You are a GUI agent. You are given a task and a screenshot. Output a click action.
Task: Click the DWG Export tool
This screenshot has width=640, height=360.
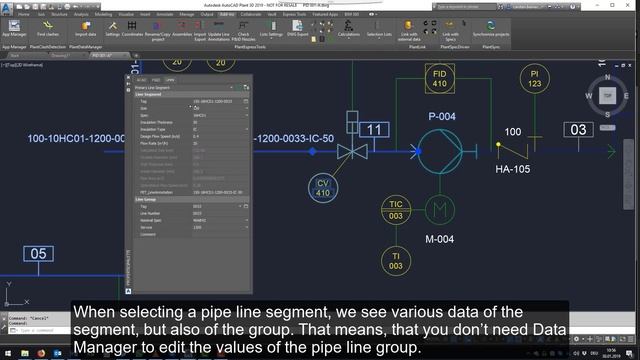pyautogui.click(x=298, y=29)
